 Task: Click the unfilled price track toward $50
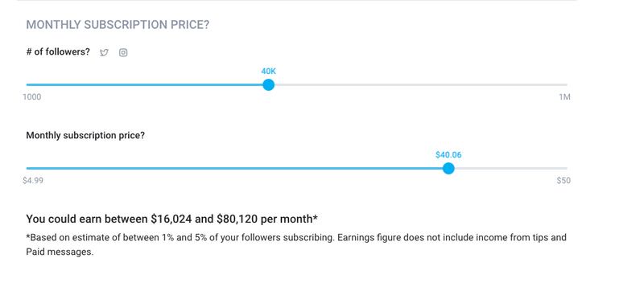coord(511,168)
